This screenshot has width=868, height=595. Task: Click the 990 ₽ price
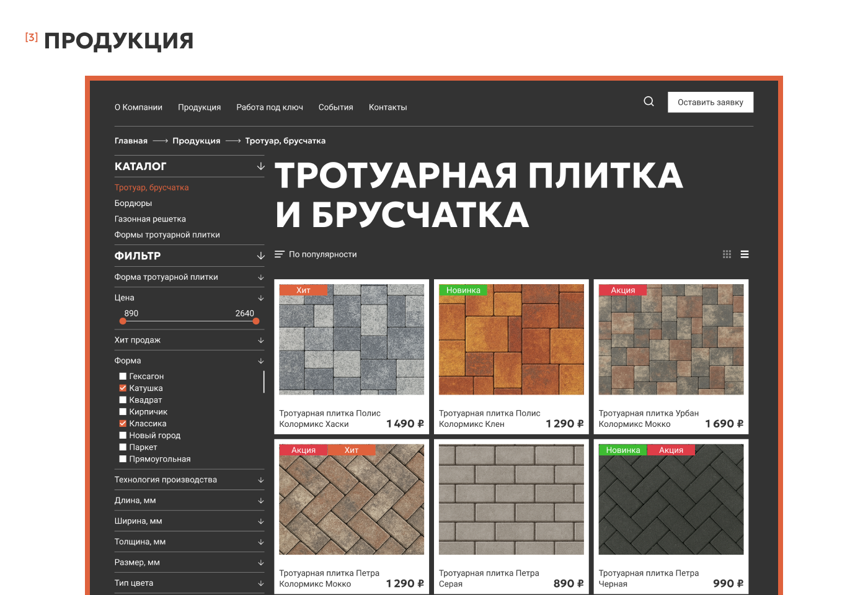(x=728, y=584)
